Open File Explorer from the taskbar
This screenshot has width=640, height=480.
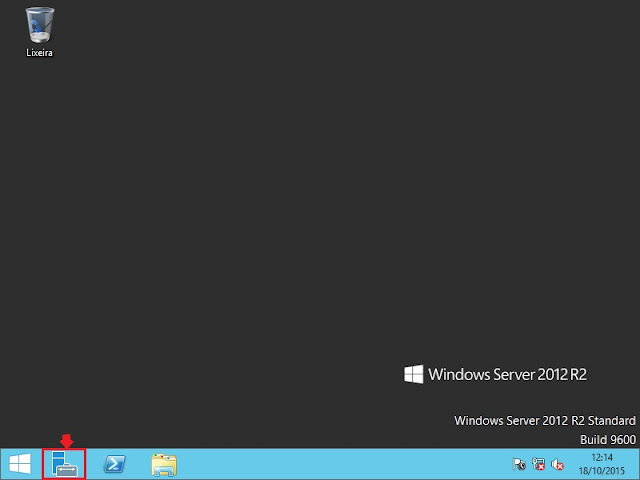164,465
